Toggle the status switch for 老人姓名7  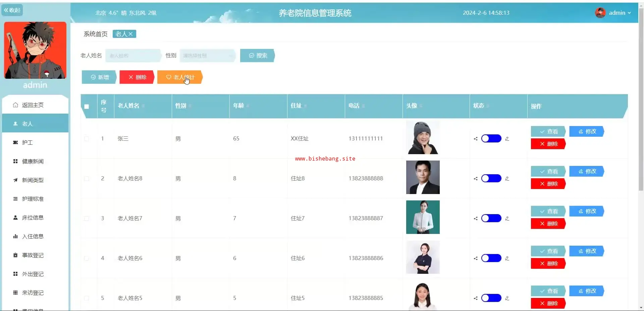tap(491, 219)
